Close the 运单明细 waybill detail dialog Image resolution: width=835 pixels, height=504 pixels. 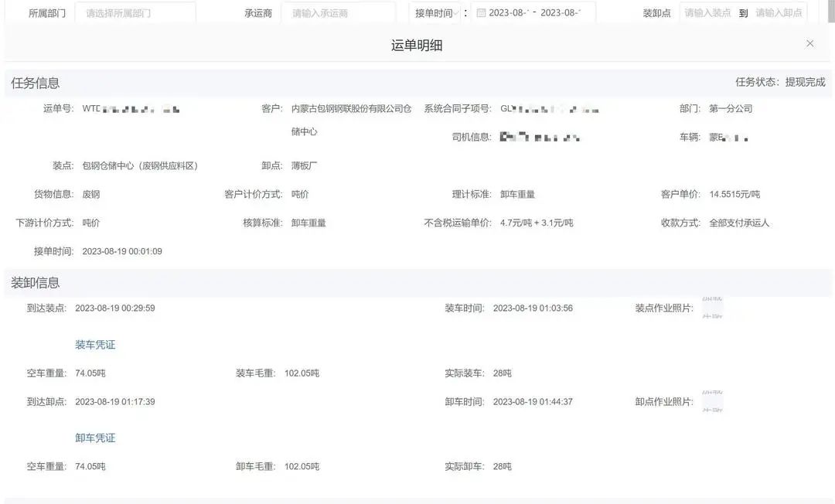pos(809,43)
